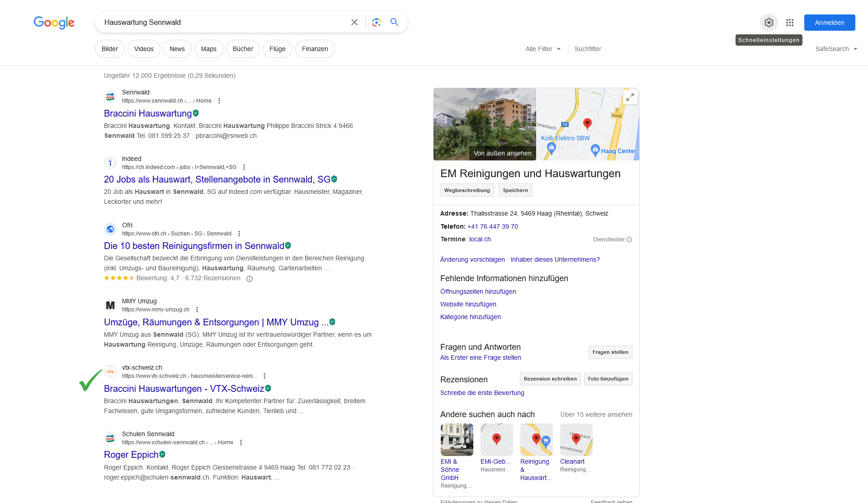Click the Google logo
868x503 pixels.
tap(54, 23)
